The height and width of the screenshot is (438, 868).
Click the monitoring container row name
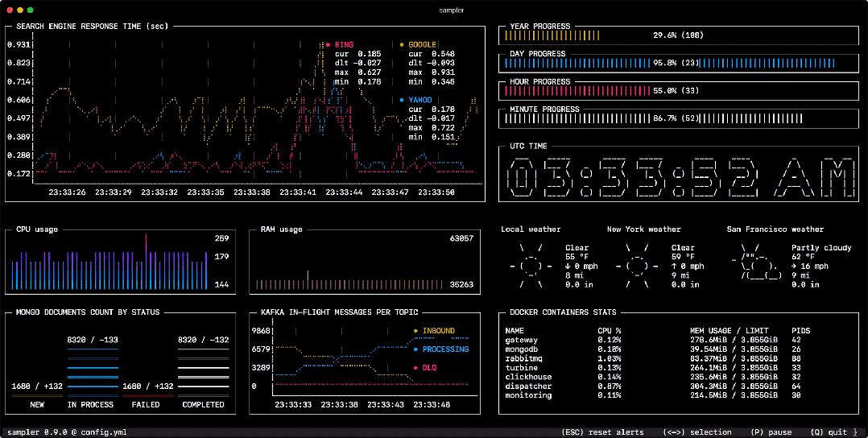[x=529, y=395]
